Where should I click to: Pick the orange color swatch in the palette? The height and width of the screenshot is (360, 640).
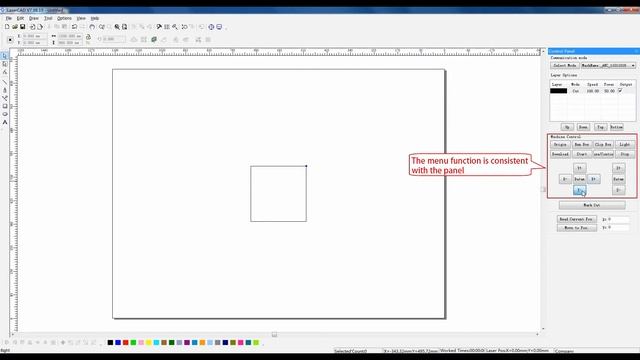[202, 342]
